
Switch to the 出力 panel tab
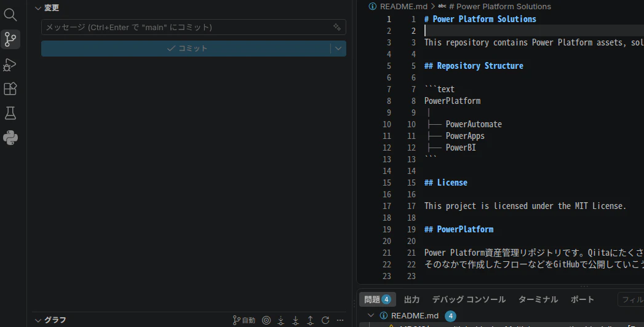click(x=411, y=299)
